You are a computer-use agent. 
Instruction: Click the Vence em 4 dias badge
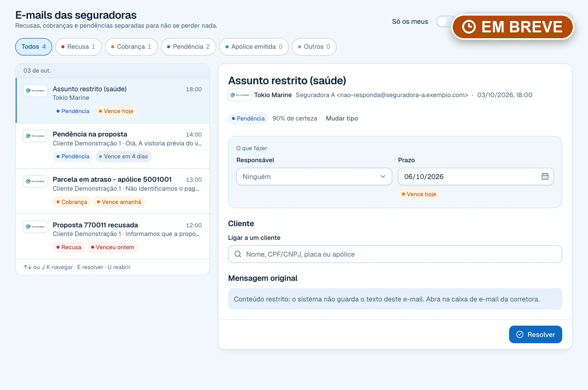[x=123, y=156]
